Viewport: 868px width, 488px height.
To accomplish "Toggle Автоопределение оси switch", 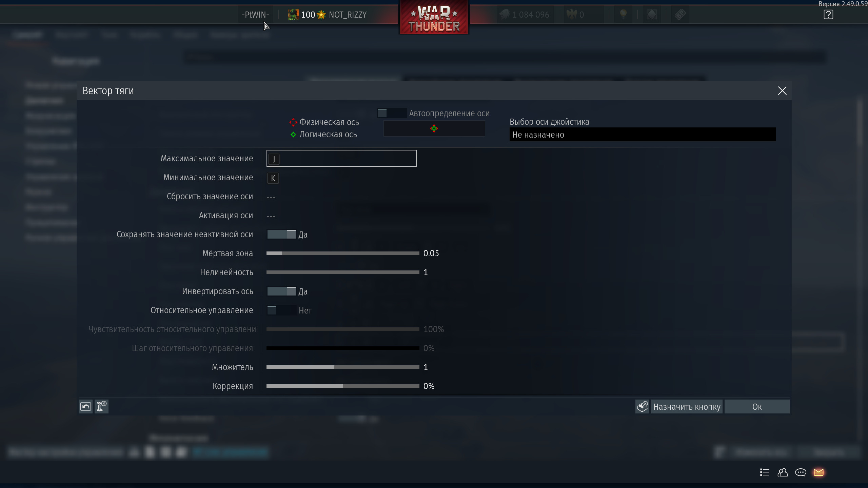I will tap(392, 113).
